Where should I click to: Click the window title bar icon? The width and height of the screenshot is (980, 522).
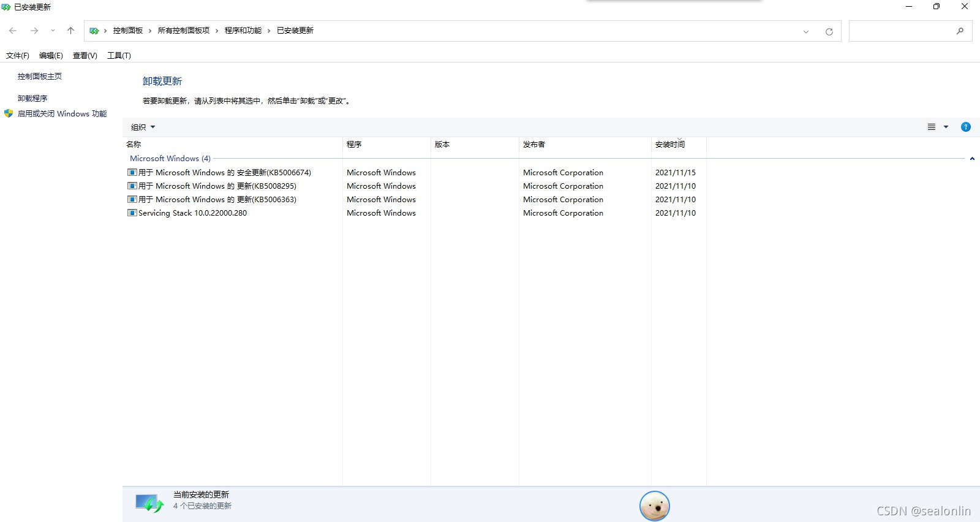(6, 7)
